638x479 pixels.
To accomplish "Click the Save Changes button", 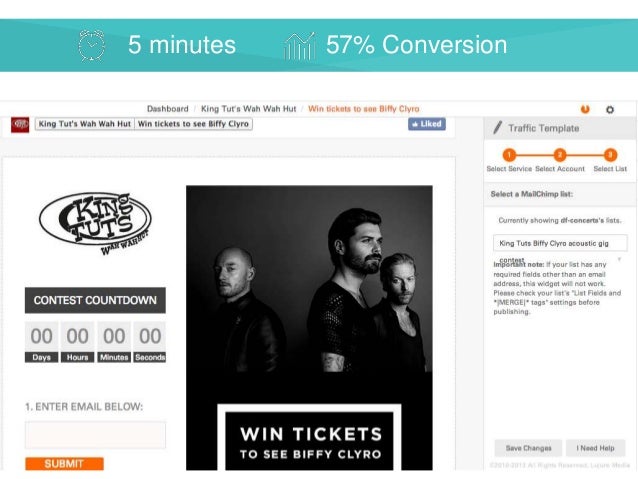I will [x=528, y=448].
